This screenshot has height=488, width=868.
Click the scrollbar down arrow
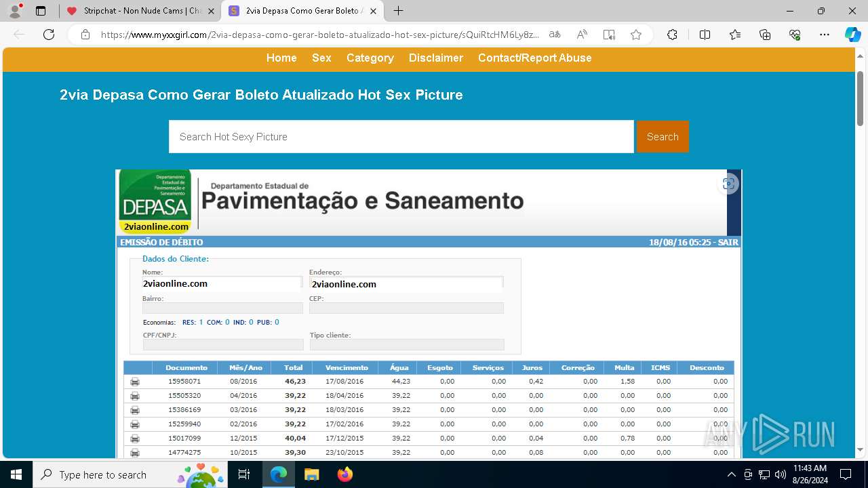coord(860,449)
